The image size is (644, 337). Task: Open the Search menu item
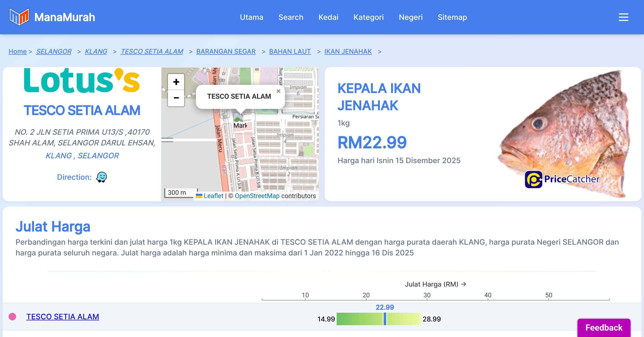291,17
